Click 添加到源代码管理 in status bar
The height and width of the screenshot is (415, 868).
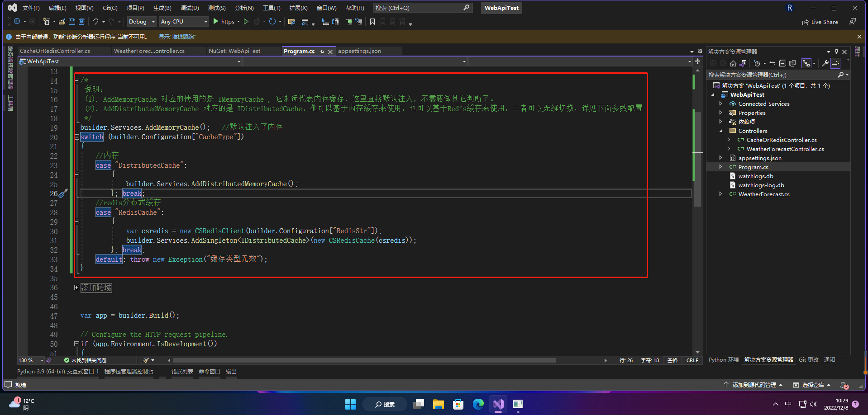click(x=753, y=385)
